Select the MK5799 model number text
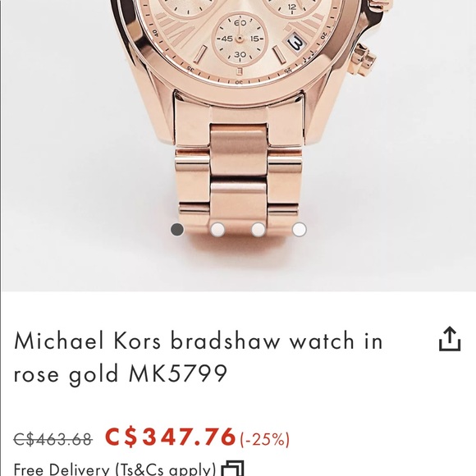The image size is (476, 476). point(178,373)
